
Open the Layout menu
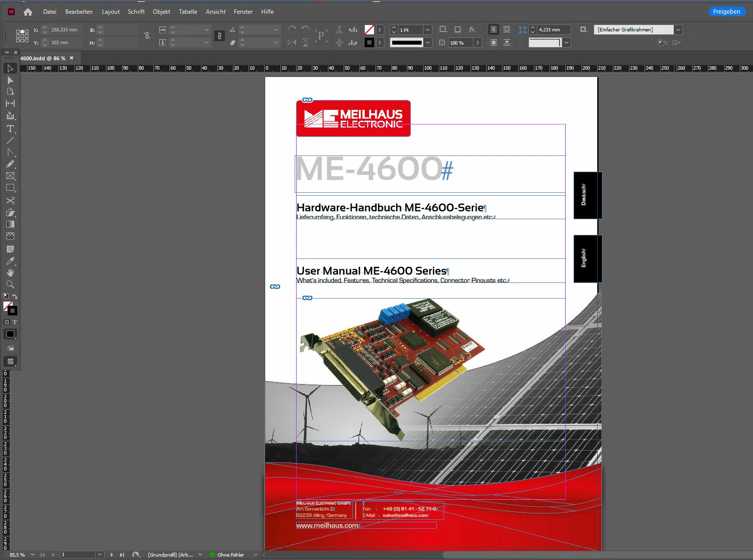tap(111, 12)
